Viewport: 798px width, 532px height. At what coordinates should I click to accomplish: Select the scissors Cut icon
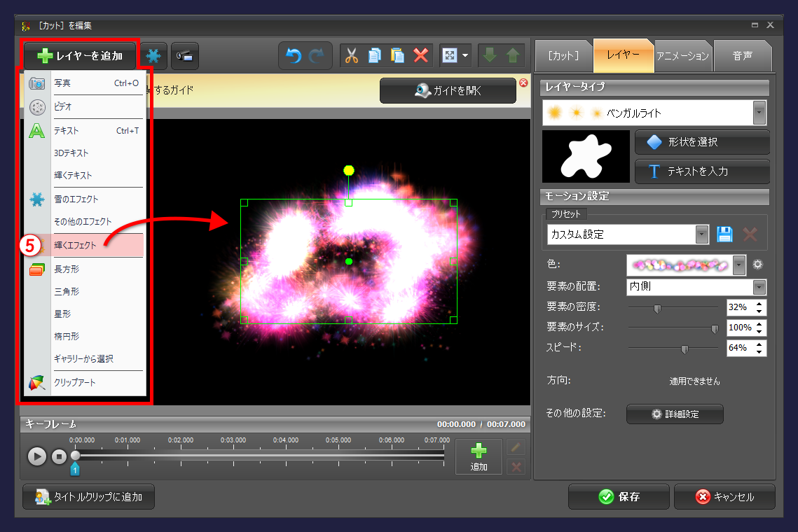(352, 56)
